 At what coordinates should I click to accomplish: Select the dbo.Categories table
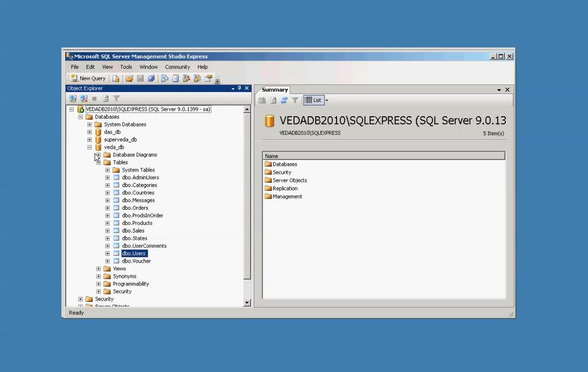pos(140,185)
